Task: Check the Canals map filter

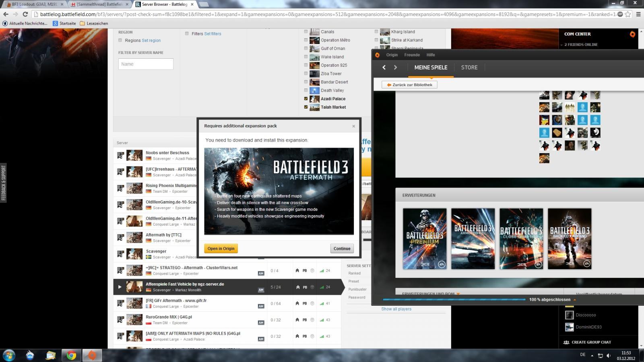Action: pyautogui.click(x=306, y=32)
